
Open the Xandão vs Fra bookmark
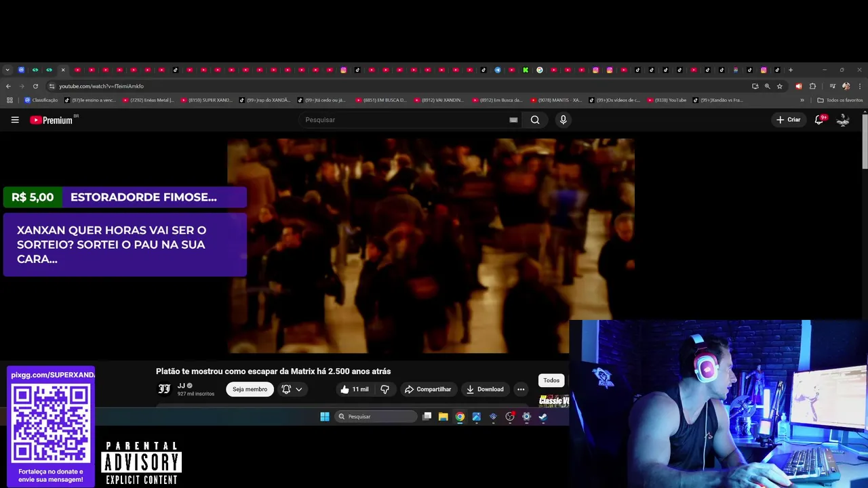(718, 100)
